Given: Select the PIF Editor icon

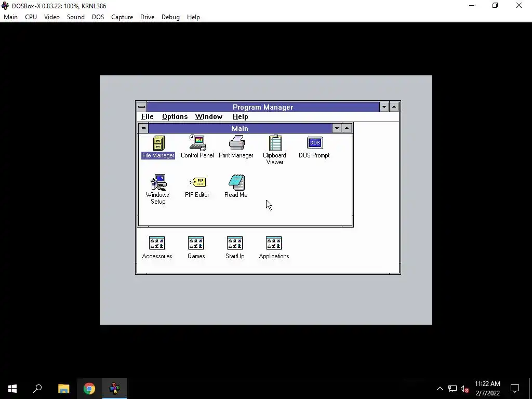Looking at the screenshot, I should point(198,182).
